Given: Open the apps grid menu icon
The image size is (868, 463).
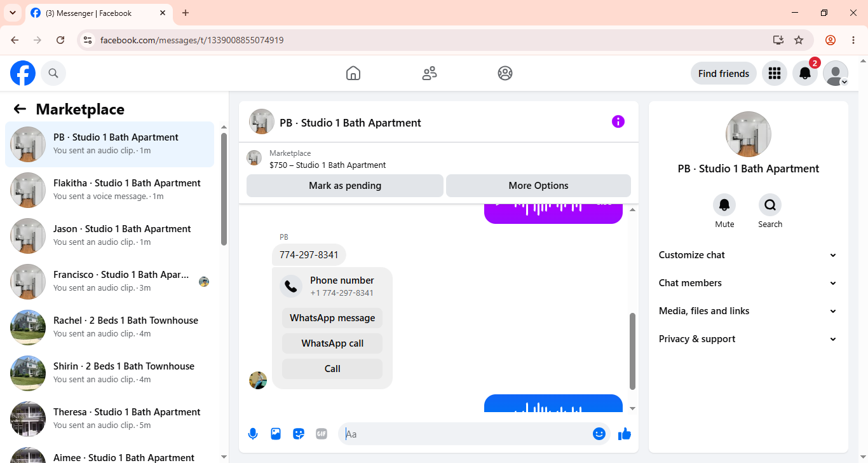Looking at the screenshot, I should click(774, 73).
